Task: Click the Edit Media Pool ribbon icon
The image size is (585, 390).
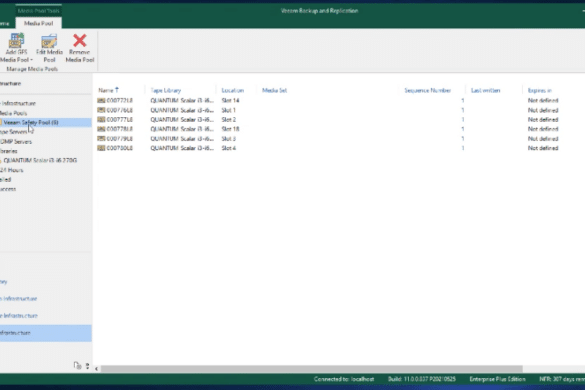Action: click(x=49, y=41)
